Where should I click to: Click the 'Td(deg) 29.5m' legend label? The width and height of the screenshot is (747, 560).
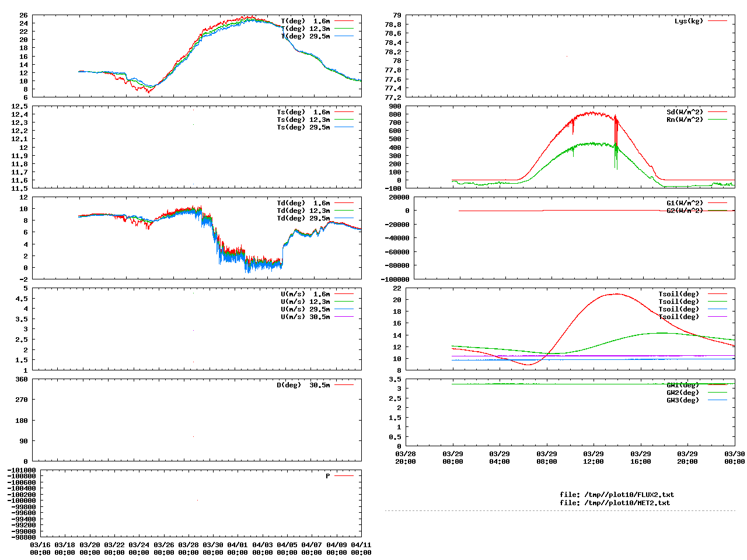pyautogui.click(x=303, y=218)
